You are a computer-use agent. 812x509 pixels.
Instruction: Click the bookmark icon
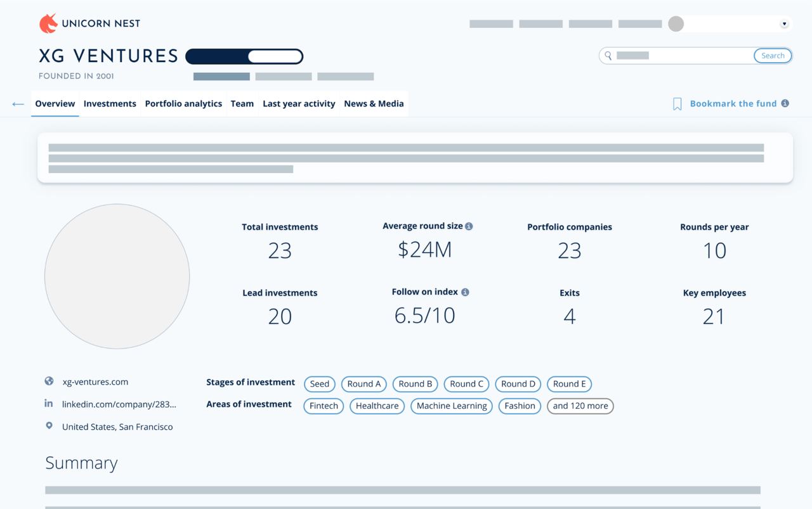tap(677, 104)
